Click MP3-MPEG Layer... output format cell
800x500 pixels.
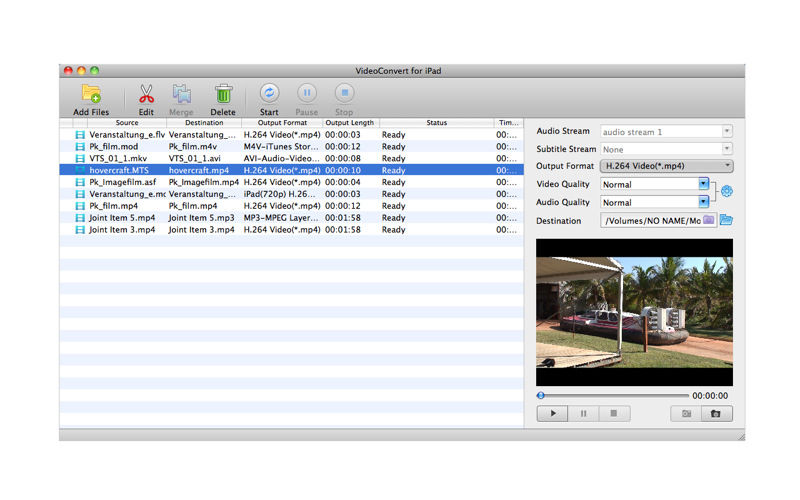click(281, 218)
